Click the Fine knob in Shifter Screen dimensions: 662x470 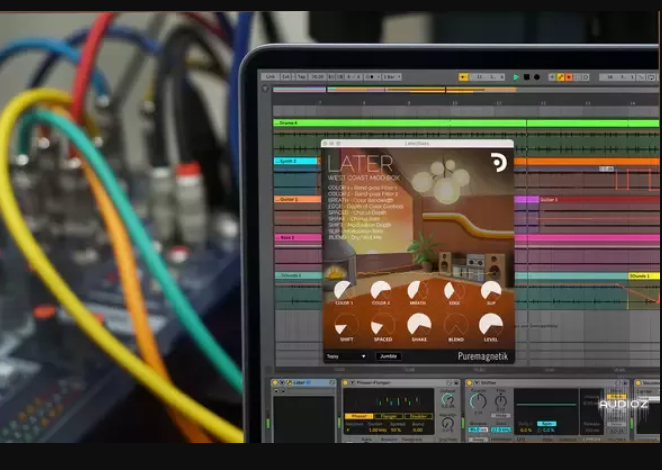501,400
